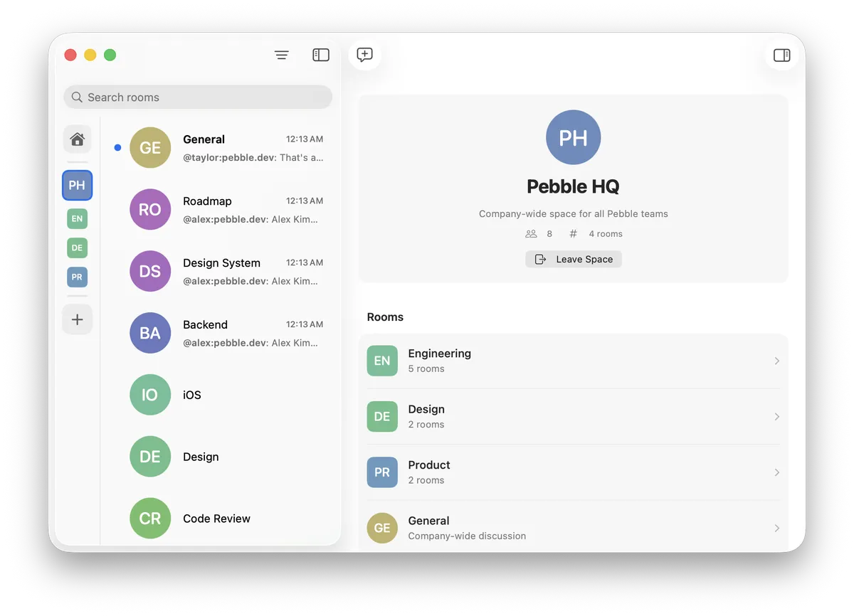
Task: Expand Design space row chevron
Action: point(776,417)
